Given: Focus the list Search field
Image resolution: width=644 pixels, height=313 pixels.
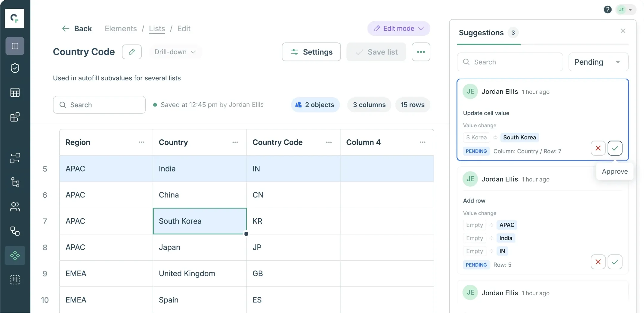Looking at the screenshot, I should point(99,105).
